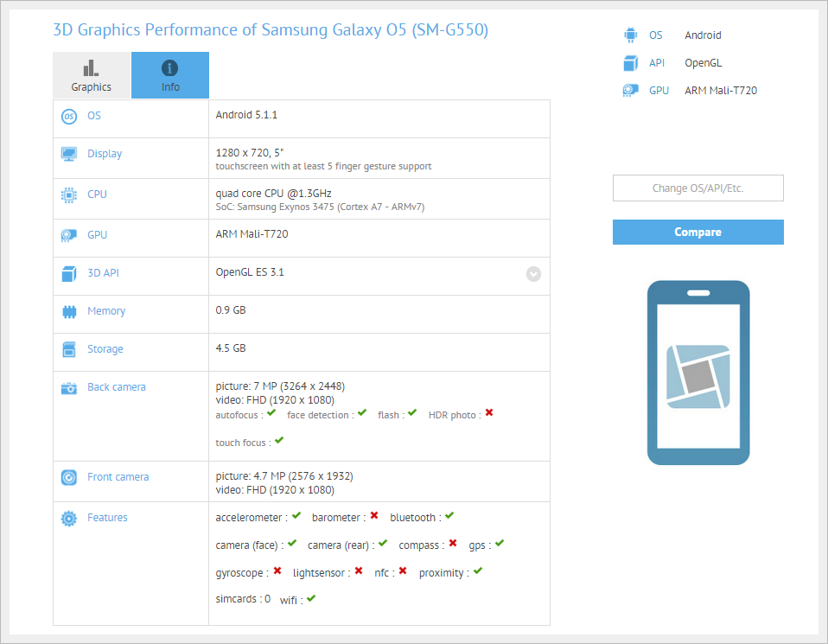Click the info circle icon on the Info tab

tap(169, 67)
